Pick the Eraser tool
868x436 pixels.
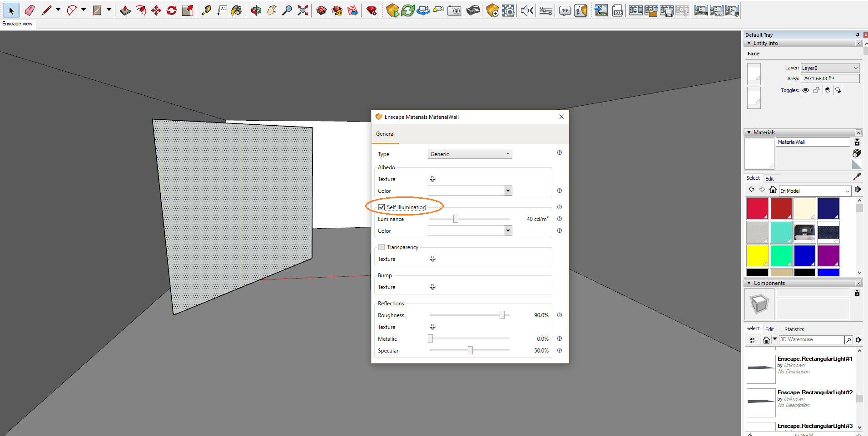30,10
